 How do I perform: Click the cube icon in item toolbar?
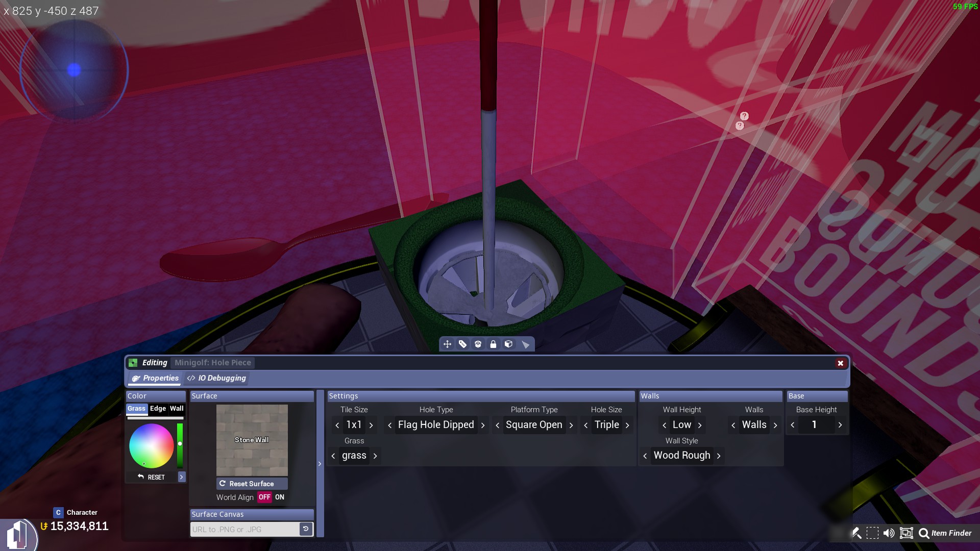(x=508, y=344)
